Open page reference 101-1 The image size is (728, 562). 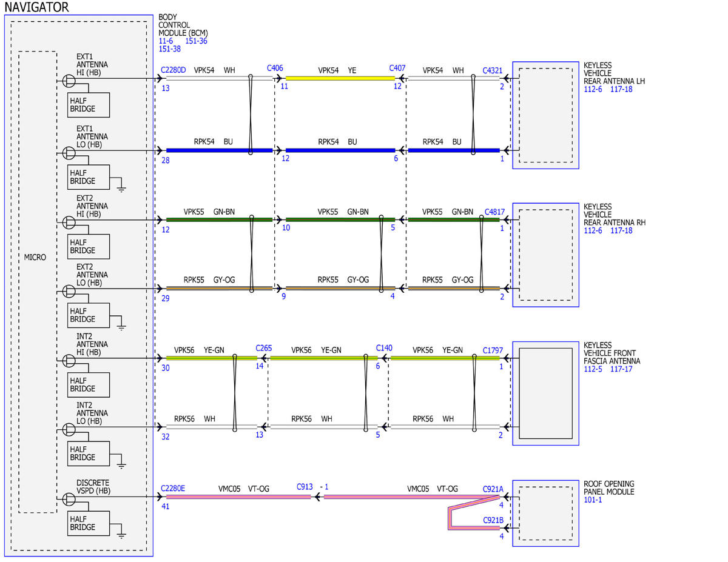tap(593, 500)
